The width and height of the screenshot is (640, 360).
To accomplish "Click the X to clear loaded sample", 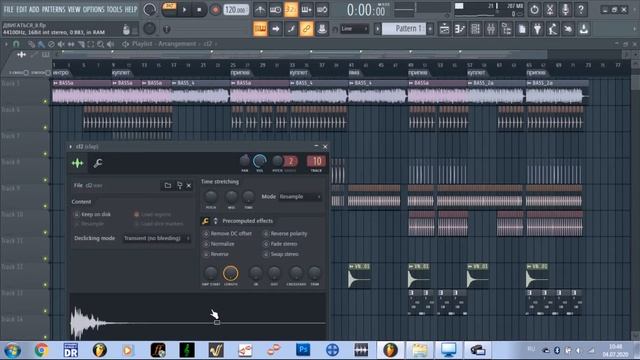I will tap(189, 186).
